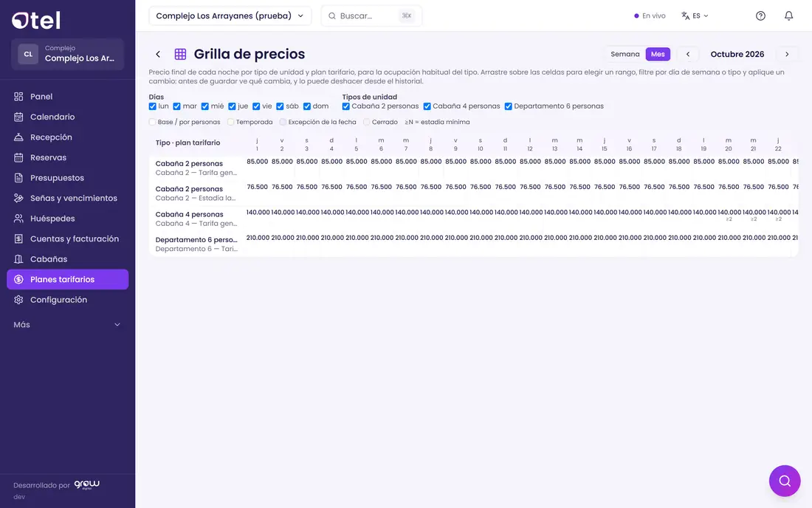Expand the Más sidebar section
Screen dimensions: 812x508
click(67, 325)
